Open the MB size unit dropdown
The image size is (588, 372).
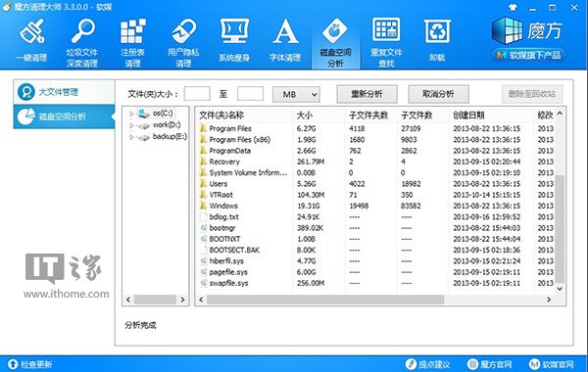pos(296,94)
